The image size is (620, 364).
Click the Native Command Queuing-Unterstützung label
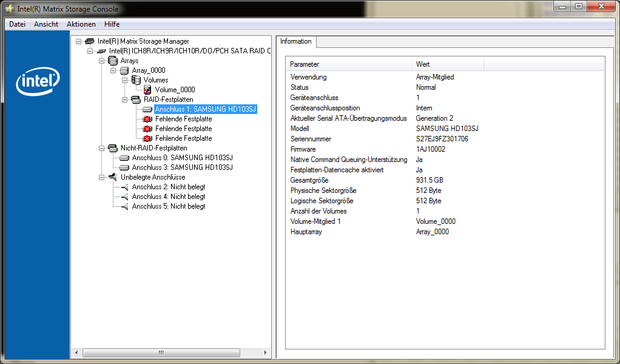tap(349, 160)
